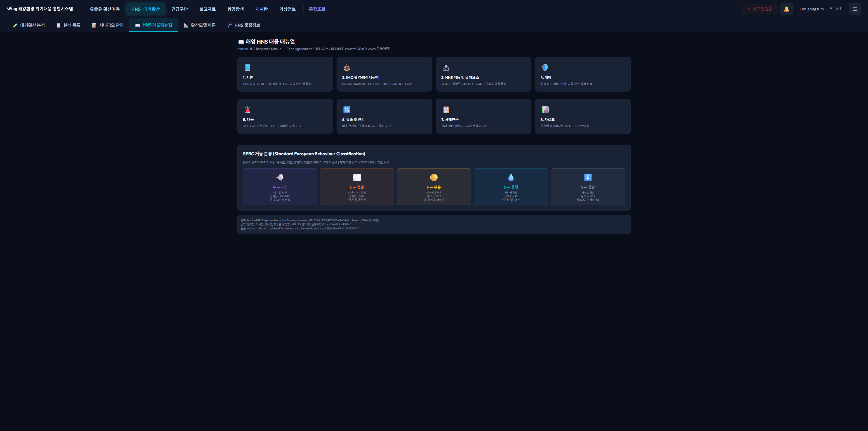
Task: Select 긴급구난 in the top menu
Action: tap(179, 9)
